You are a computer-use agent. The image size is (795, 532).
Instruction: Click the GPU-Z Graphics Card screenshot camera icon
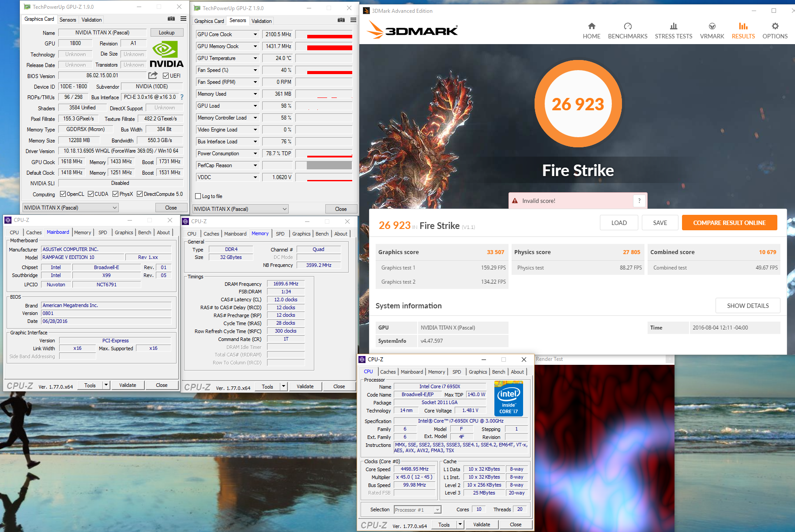(171, 19)
